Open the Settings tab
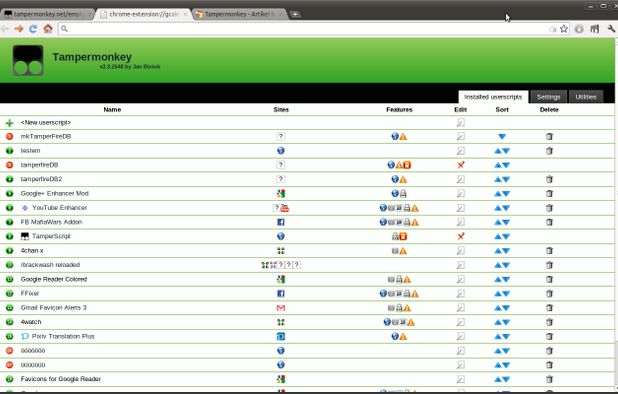Image resolution: width=618 pixels, height=394 pixels. [x=548, y=97]
